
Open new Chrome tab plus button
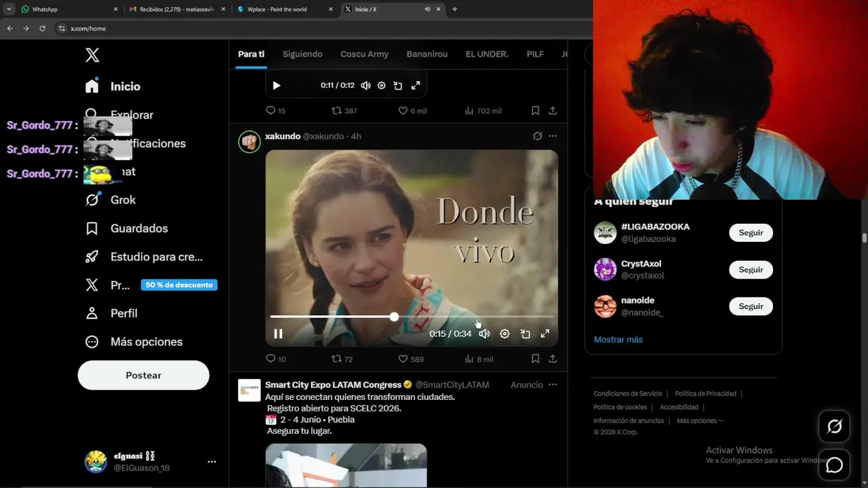(454, 9)
